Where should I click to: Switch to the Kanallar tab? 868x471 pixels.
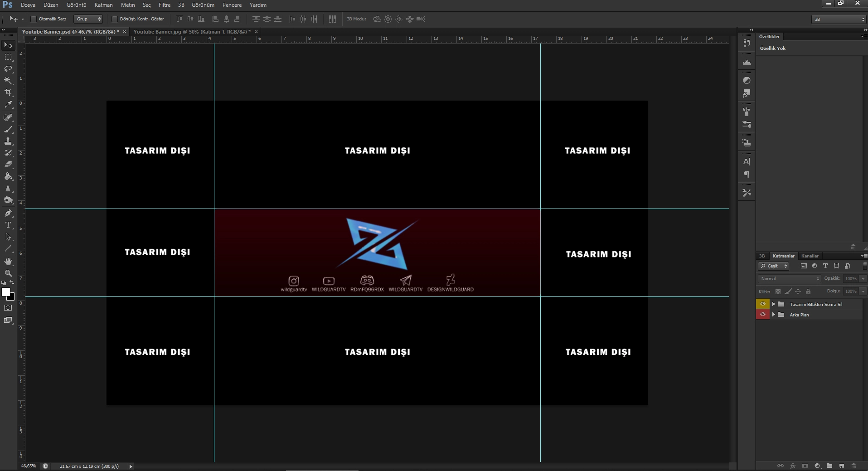click(810, 256)
